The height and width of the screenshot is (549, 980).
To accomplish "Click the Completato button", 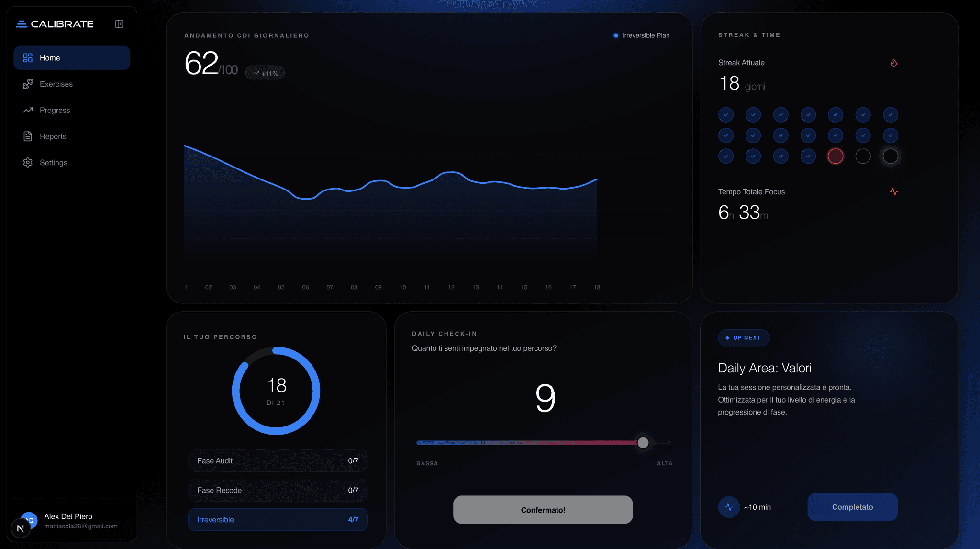I will click(852, 507).
